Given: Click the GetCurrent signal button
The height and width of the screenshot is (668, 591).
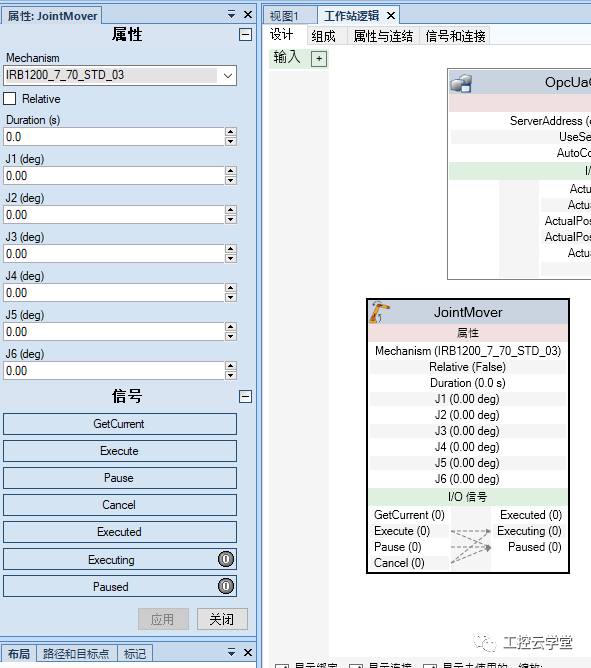Looking at the screenshot, I should [x=120, y=424].
